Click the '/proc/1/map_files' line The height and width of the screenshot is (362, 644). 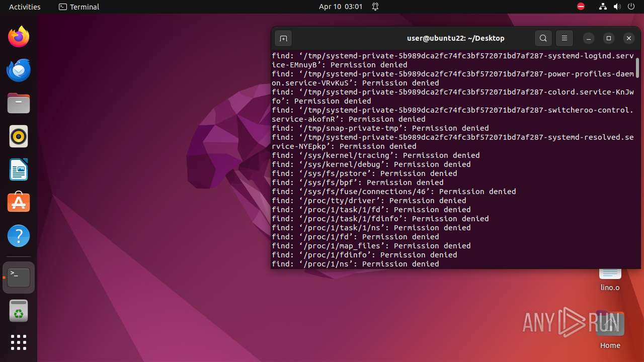(x=371, y=246)
